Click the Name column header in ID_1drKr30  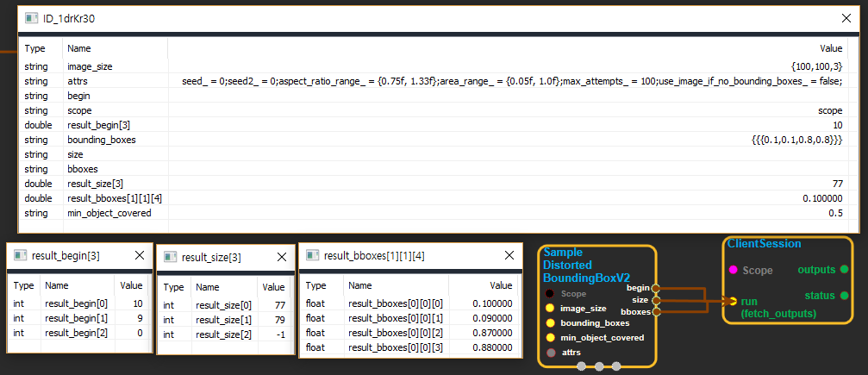[79, 49]
